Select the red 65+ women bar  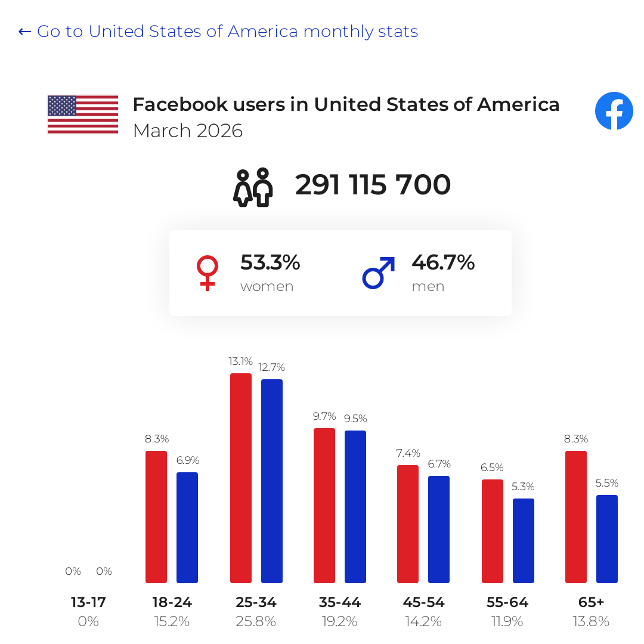coord(576,516)
